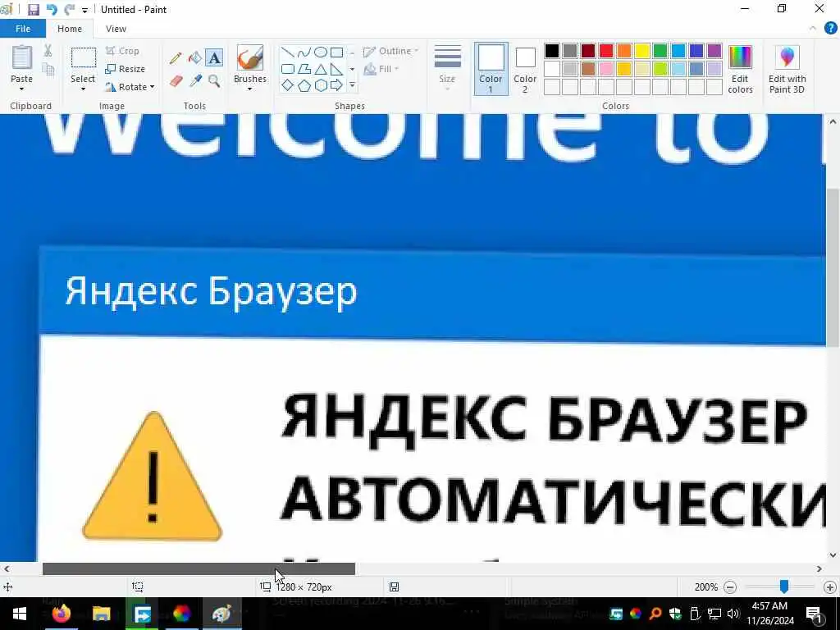Screen dimensions: 840x630
Task: Pick the green color swatch
Action: point(660,51)
